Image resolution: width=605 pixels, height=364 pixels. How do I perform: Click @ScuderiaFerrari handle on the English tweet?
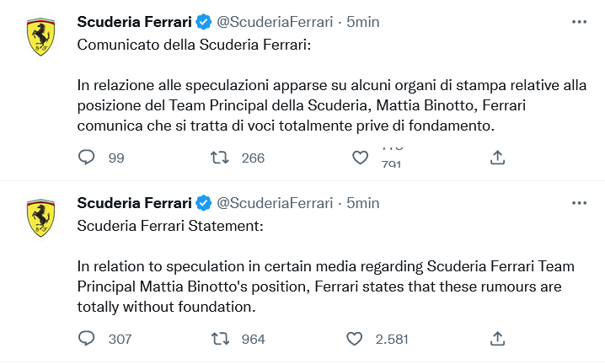tap(276, 203)
